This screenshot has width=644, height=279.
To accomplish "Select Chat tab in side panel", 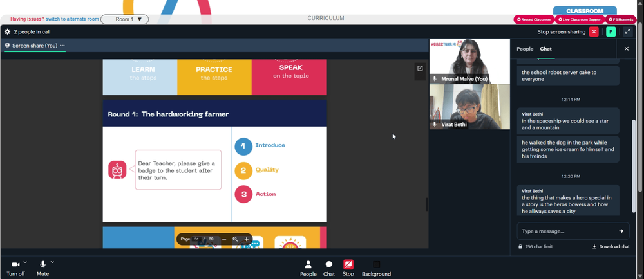I will pos(546,49).
